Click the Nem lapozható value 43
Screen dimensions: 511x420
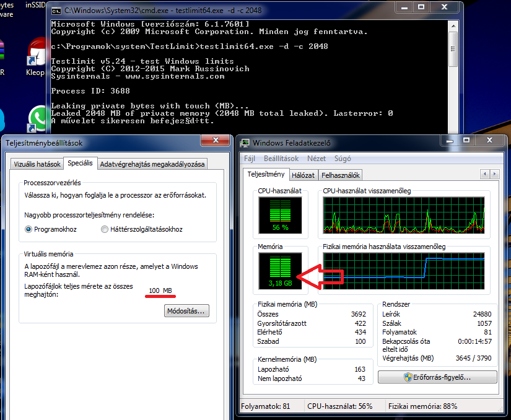coord(361,378)
